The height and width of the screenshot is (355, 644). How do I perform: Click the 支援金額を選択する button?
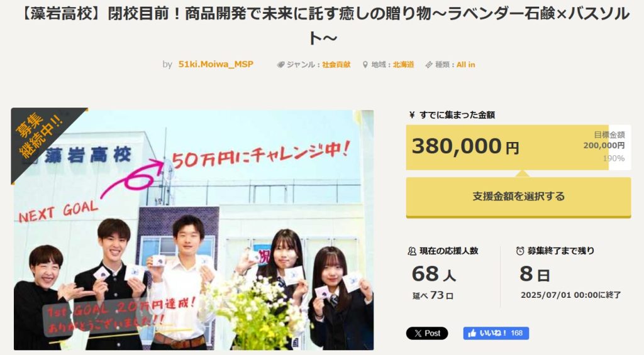518,197
